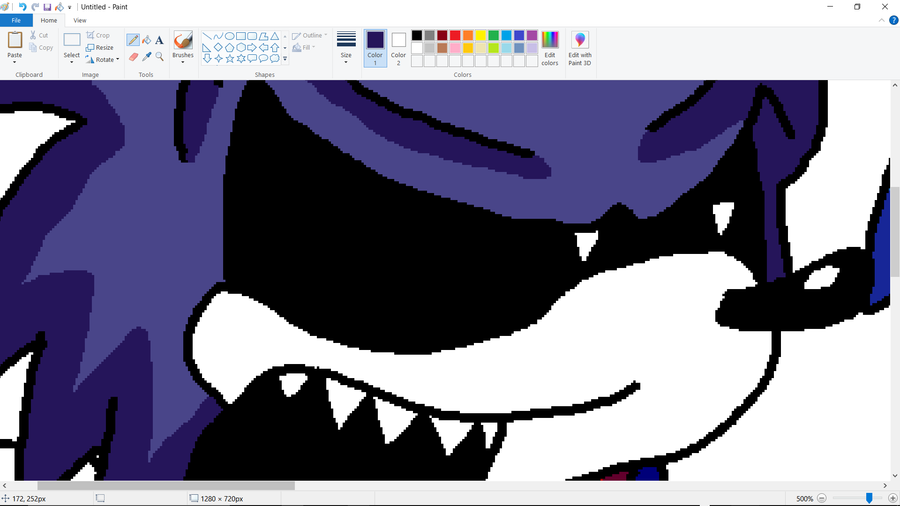This screenshot has height=506, width=900.
Task: Pick the orange color swatch
Action: (468, 36)
